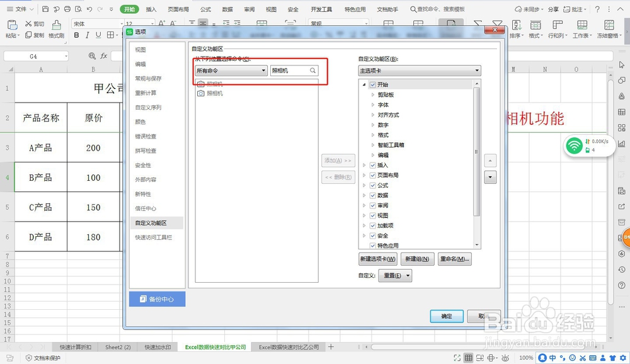Click the 剪切 (Cut) icon on left toolbar
This screenshot has width=630, height=364.
click(x=28, y=23)
